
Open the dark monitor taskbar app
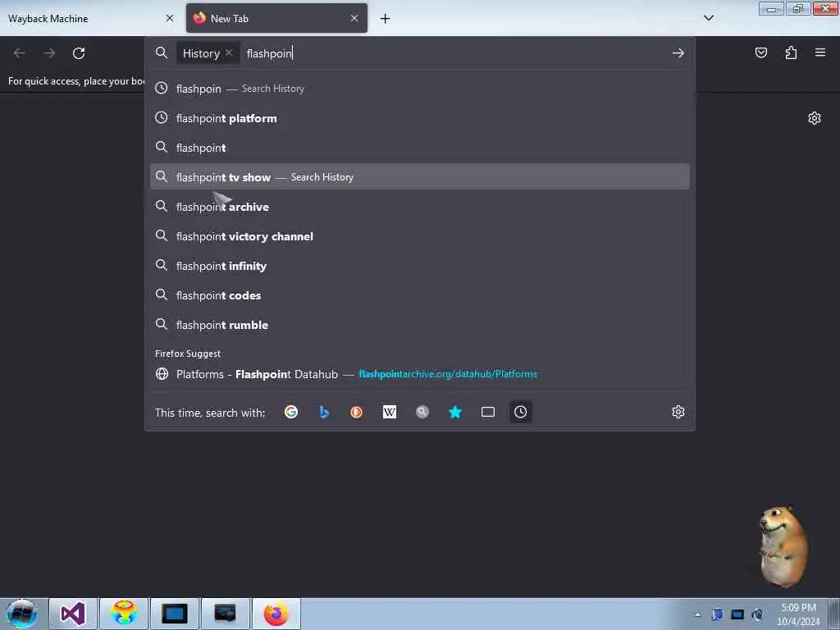225,614
